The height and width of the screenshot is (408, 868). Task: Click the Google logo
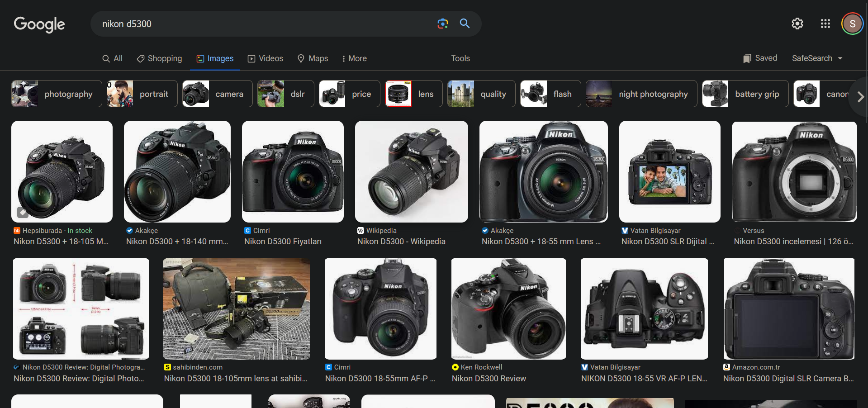[39, 24]
